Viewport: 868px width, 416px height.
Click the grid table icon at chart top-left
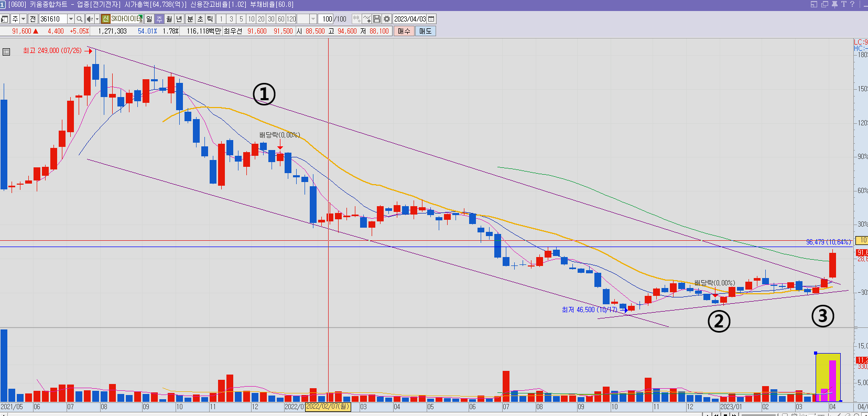(6, 52)
